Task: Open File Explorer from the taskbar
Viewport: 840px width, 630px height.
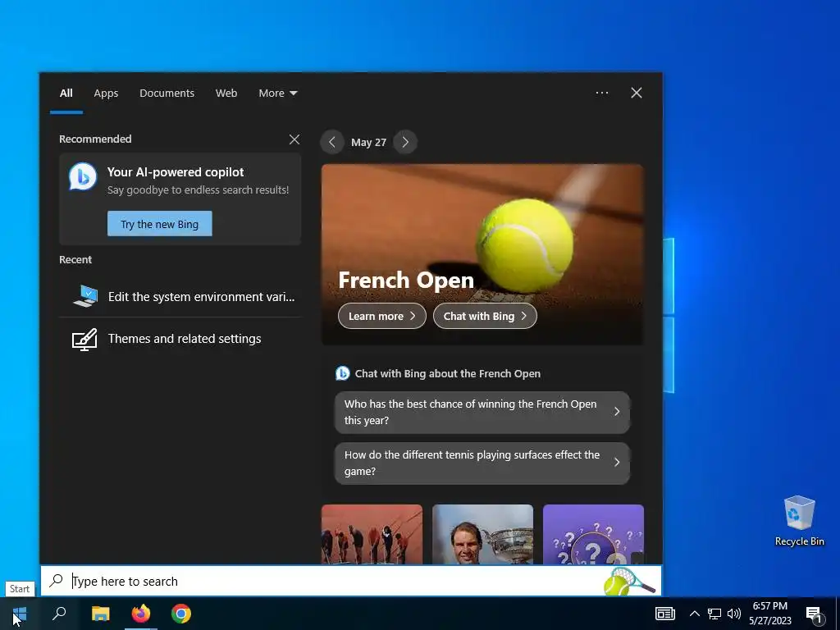Action: pos(100,614)
